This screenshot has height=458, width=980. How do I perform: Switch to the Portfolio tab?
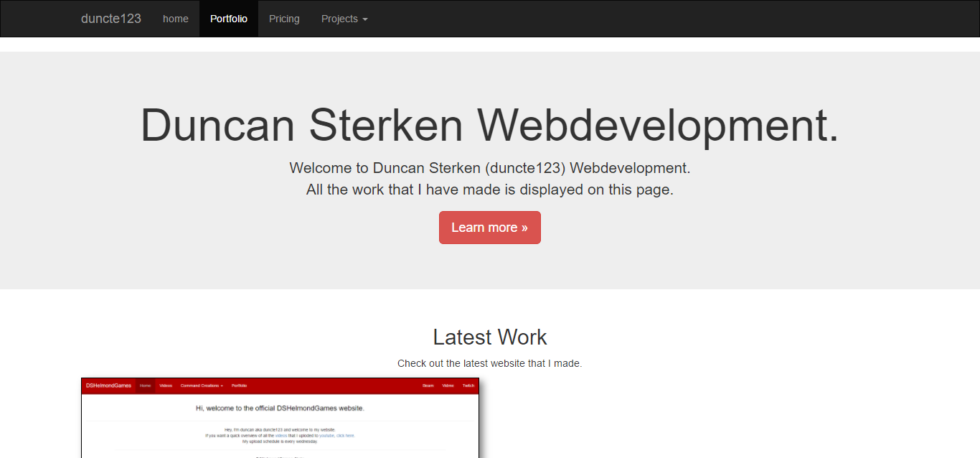coord(228,19)
